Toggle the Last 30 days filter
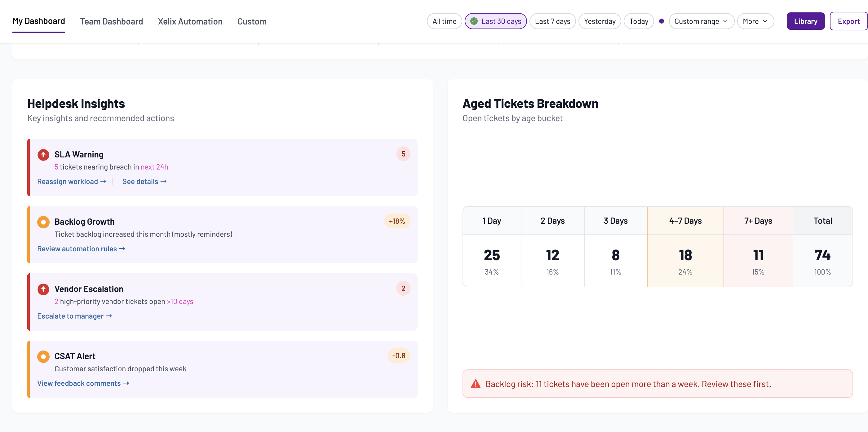 (x=496, y=21)
